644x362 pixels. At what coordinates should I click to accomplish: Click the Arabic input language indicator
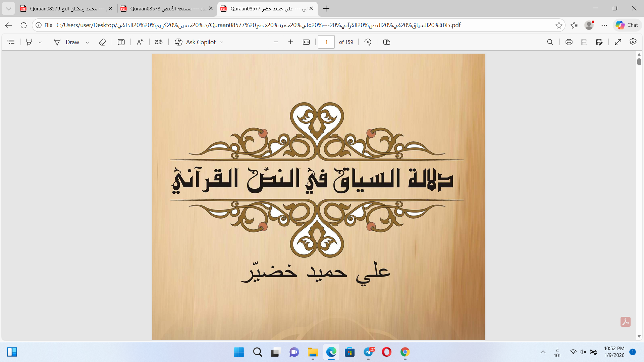click(557, 352)
